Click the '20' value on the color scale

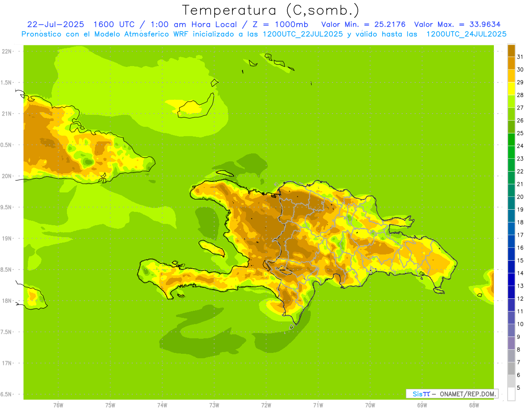521,197
